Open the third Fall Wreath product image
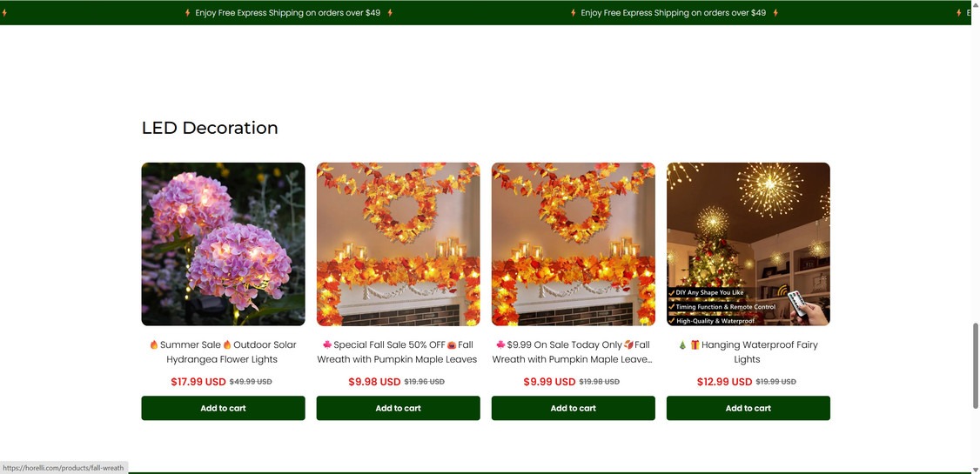Screen dimensions: 980x474 click(x=574, y=244)
